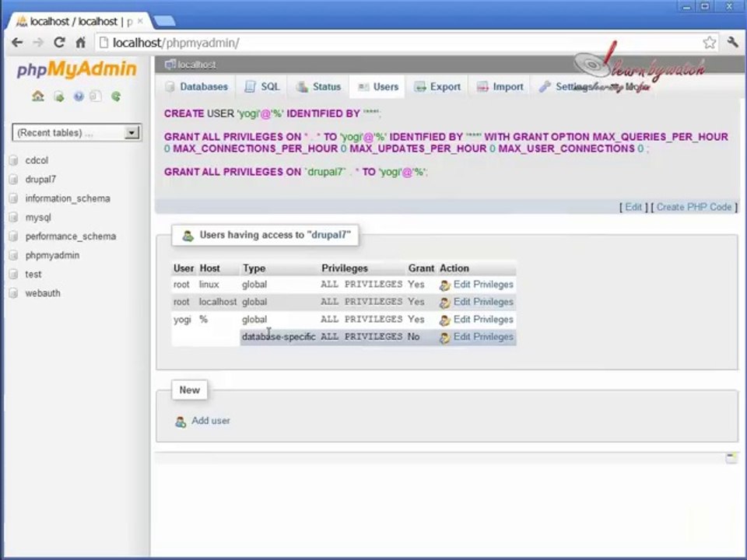Click edit icon for root localhost row

(445, 303)
